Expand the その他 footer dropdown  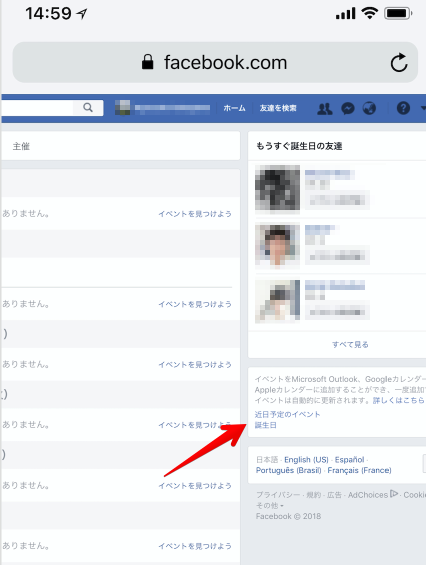pyautogui.click(x=270, y=506)
